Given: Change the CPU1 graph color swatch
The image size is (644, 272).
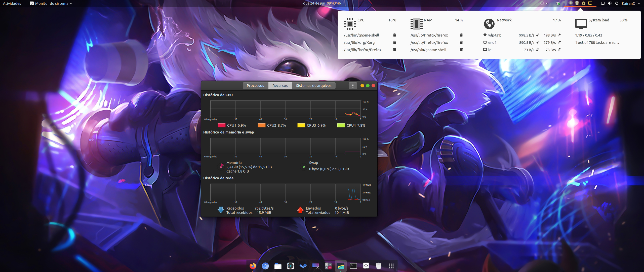Looking at the screenshot, I should [221, 125].
